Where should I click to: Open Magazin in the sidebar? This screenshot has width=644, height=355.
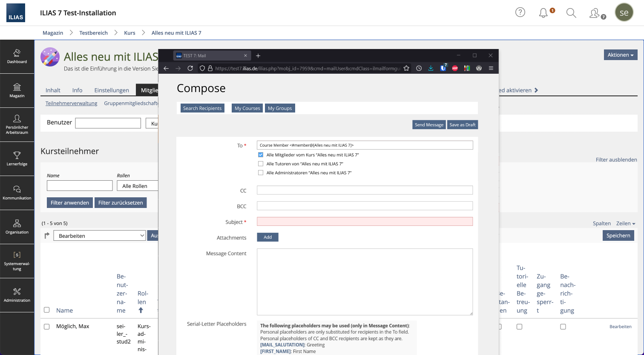click(x=17, y=90)
